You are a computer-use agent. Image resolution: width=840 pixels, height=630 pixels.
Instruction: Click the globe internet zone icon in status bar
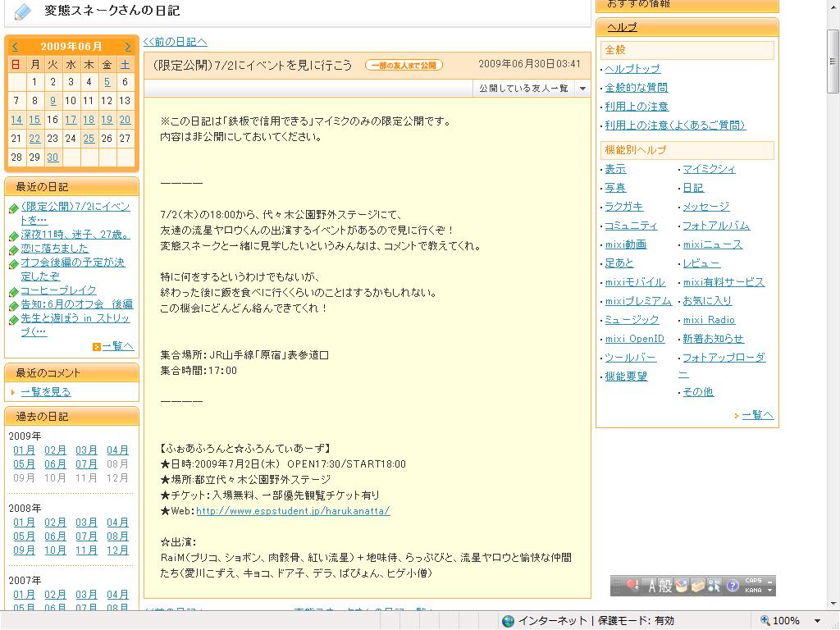[508, 621]
